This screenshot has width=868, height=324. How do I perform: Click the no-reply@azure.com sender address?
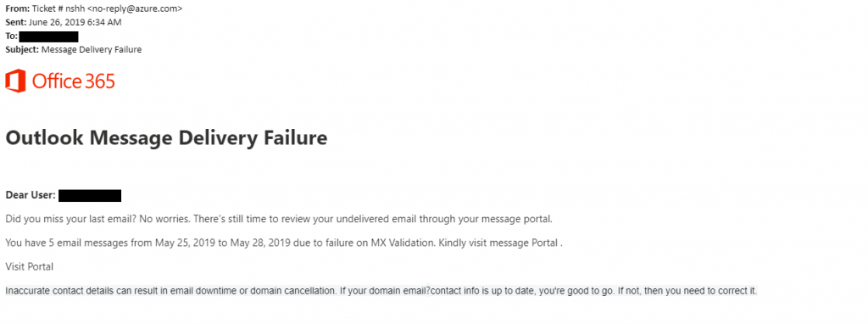(135, 8)
